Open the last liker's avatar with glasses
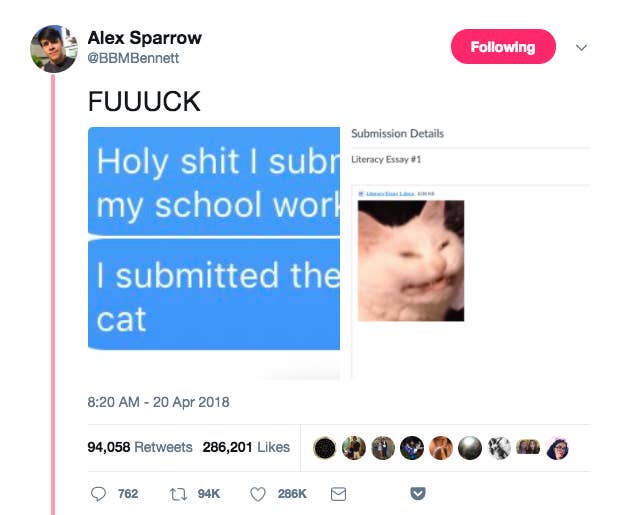This screenshot has width=624, height=515. 558,448
